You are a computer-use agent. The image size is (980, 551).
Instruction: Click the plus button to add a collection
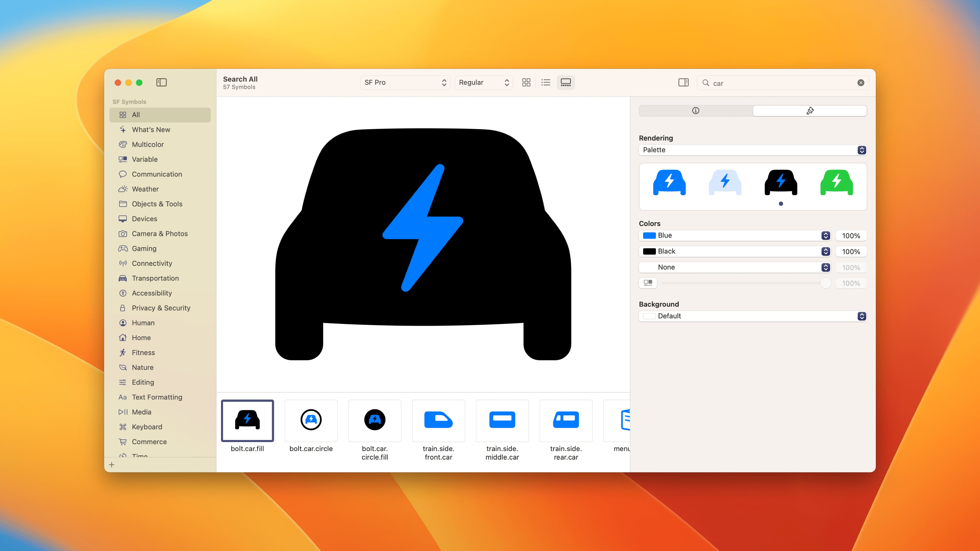tap(112, 464)
